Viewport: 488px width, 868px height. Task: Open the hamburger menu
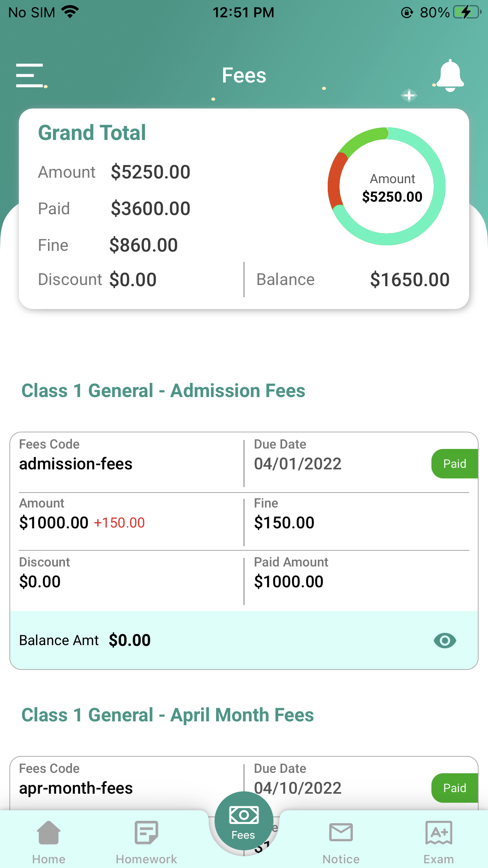coord(30,75)
